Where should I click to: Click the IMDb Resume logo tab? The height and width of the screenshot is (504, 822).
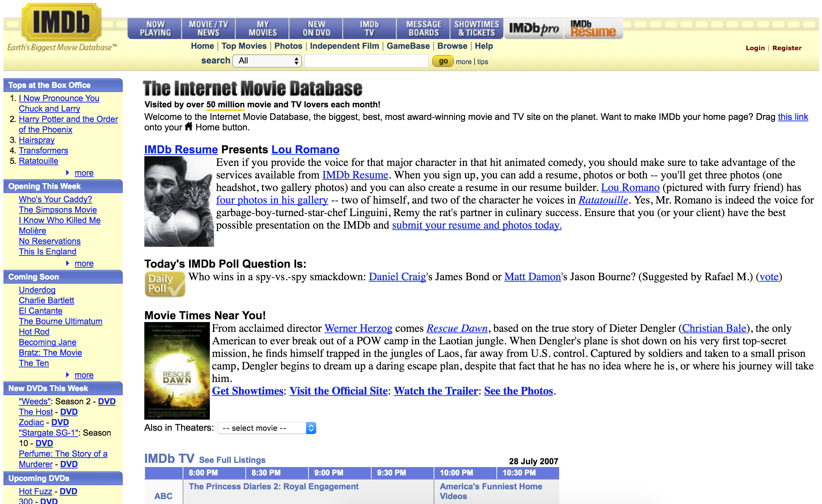[x=593, y=29]
